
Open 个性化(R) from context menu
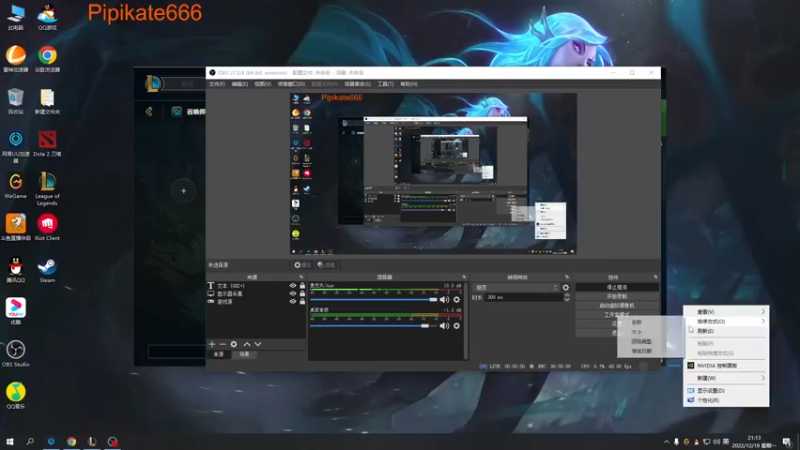click(726, 401)
